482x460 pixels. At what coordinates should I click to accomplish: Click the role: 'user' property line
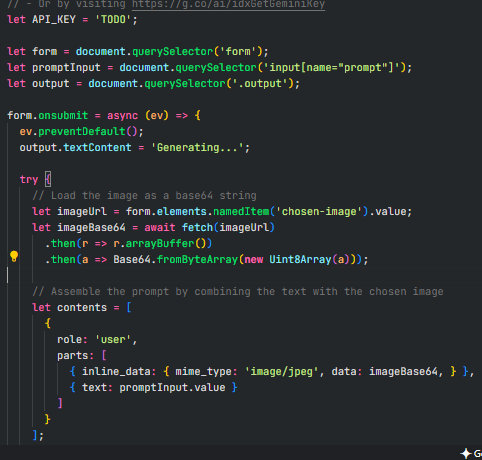pos(97,339)
